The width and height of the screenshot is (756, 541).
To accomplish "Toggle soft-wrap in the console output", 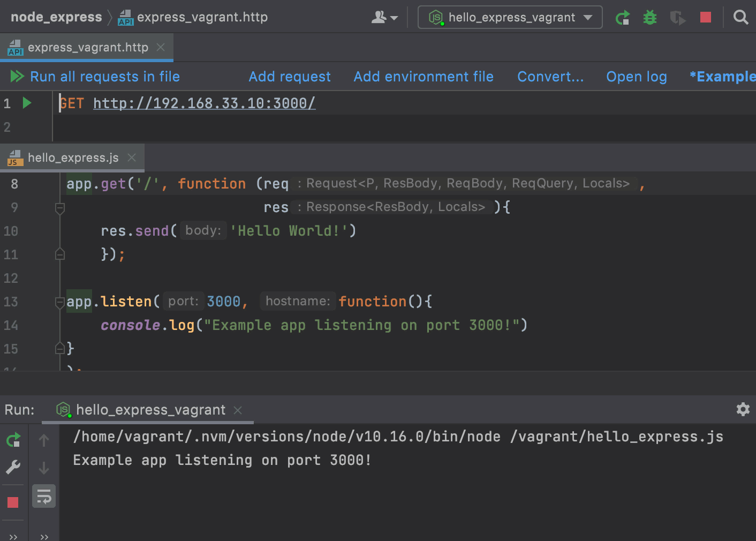I will [43, 496].
